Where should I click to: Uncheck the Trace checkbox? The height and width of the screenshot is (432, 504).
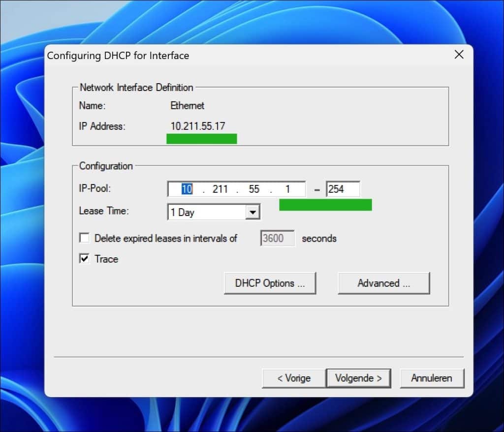[85, 259]
